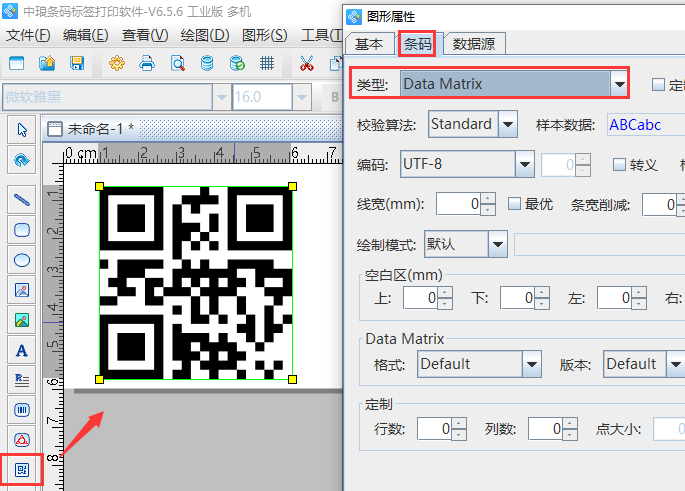
Task: Select the ellipse drawing tool
Action: point(22,260)
